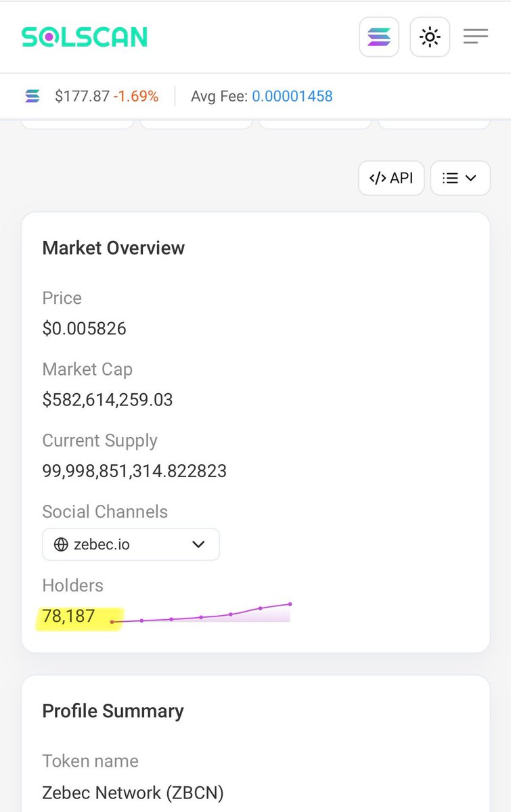The height and width of the screenshot is (812, 511).
Task: Click the Price label
Action: pos(62,298)
